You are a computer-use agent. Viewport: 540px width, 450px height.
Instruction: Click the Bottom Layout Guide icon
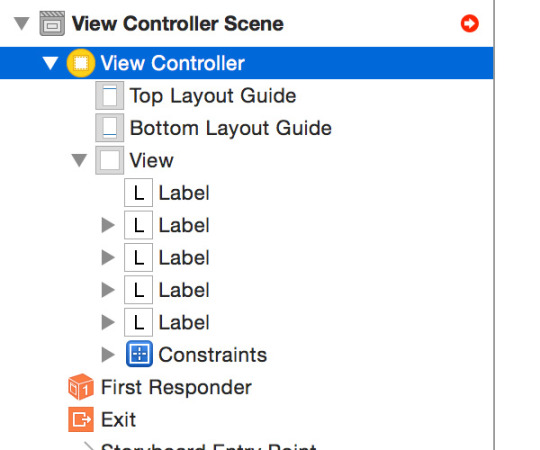[110, 128]
